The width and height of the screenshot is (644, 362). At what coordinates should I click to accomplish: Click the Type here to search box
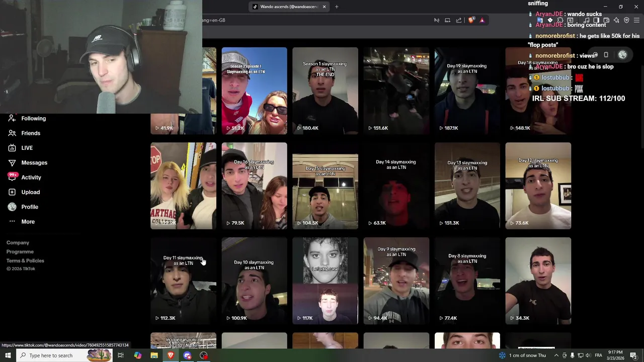coord(63,355)
